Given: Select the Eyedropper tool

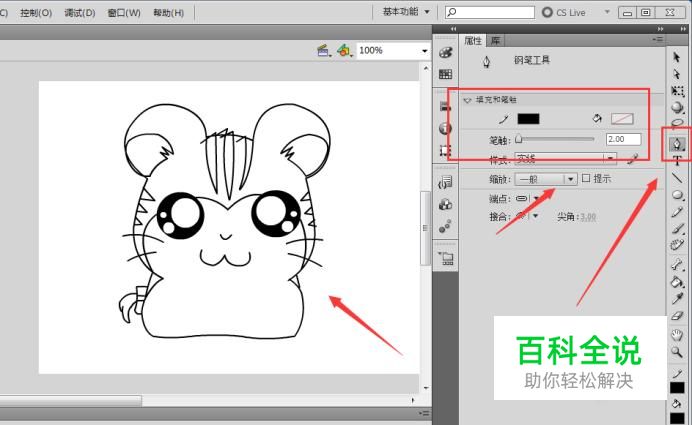Looking at the screenshot, I should (x=677, y=299).
